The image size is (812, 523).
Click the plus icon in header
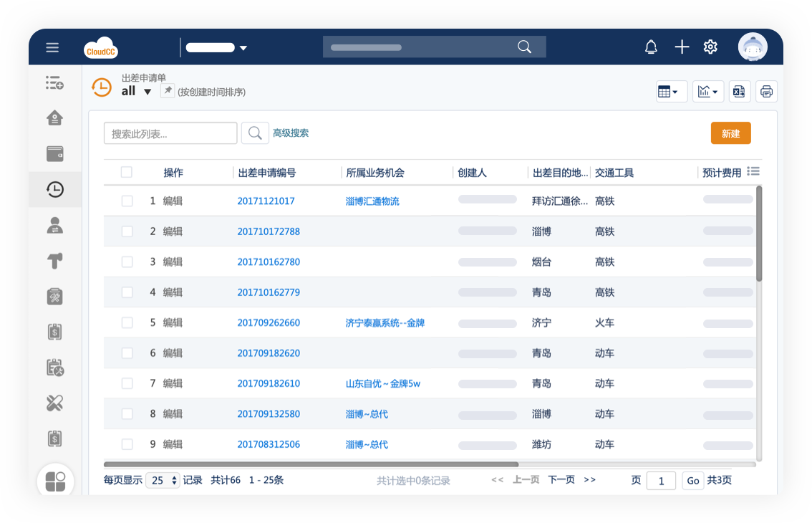[682, 47]
